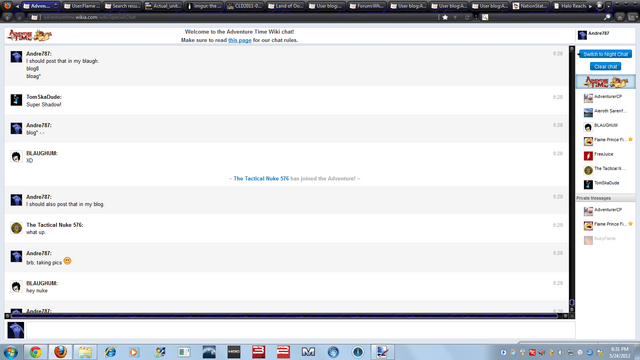Viewport: 640px width, 360px height.
Task: Click BLAUGHUM avatar beside 'hey nuke' message
Action: click(16, 287)
